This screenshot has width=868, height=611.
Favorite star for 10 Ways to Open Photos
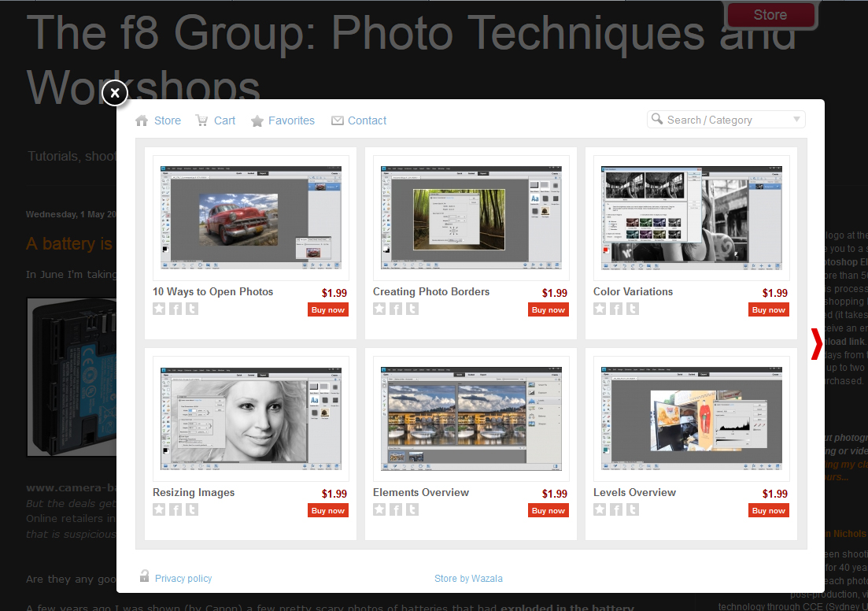(159, 309)
